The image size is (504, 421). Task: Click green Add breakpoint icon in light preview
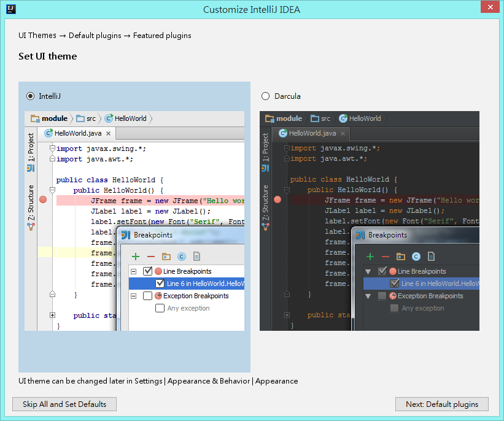click(136, 257)
